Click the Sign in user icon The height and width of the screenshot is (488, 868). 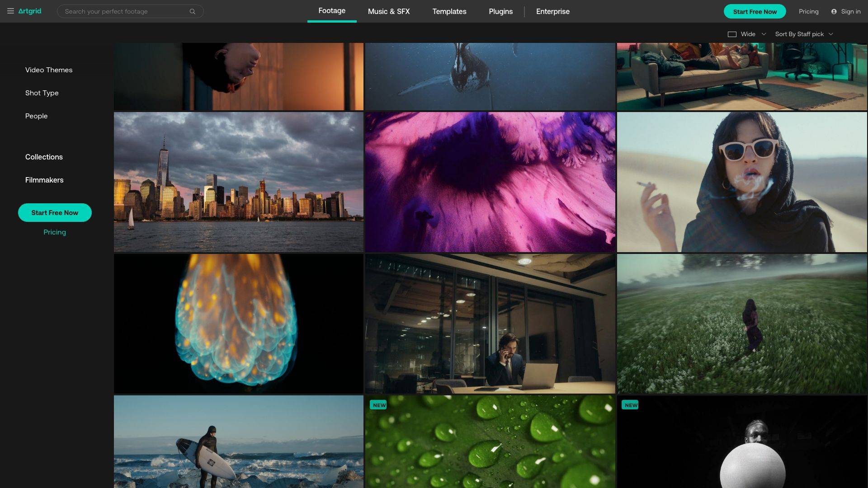pos(834,11)
